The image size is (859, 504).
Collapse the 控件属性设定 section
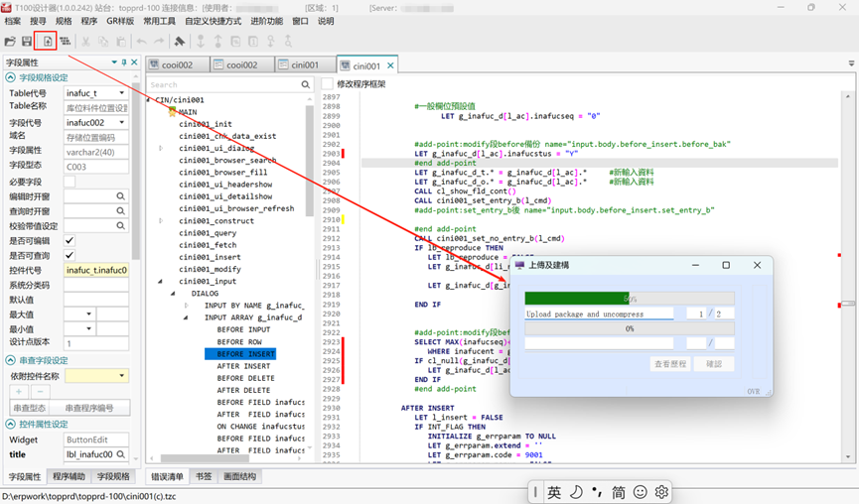pos(10,424)
